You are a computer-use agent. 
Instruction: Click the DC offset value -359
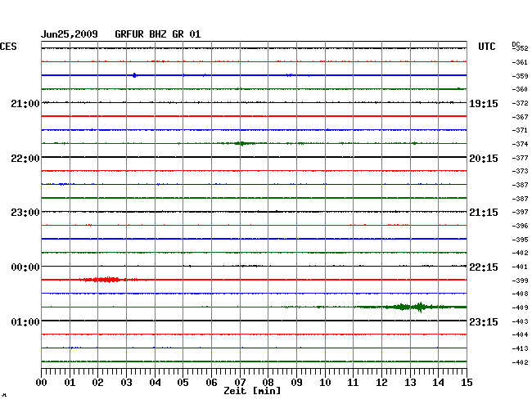[520, 76]
